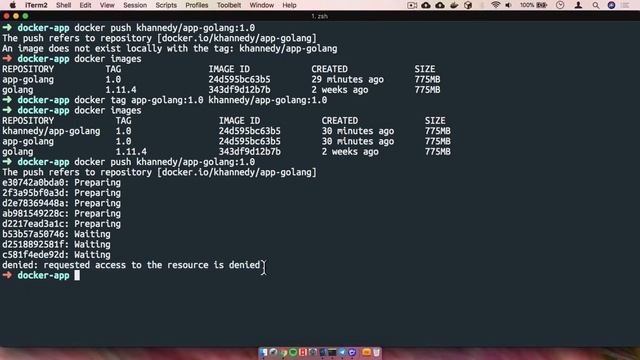
Task: Click 'SIZE' header in second table
Action: [x=435, y=121]
